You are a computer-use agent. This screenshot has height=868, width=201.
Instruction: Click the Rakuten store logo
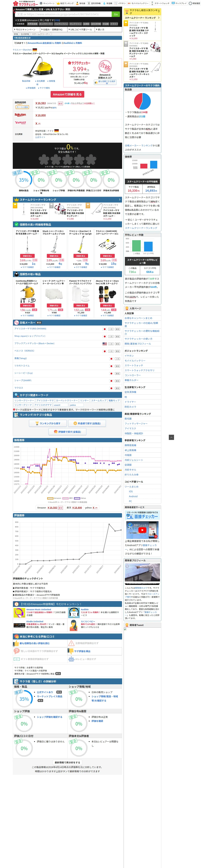pos(20,115)
